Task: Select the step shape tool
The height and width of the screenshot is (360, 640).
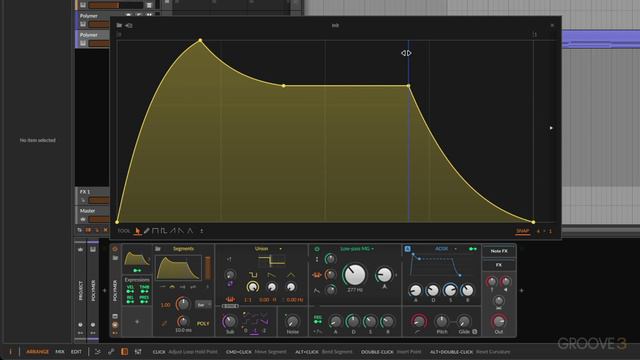Action: tap(155, 231)
